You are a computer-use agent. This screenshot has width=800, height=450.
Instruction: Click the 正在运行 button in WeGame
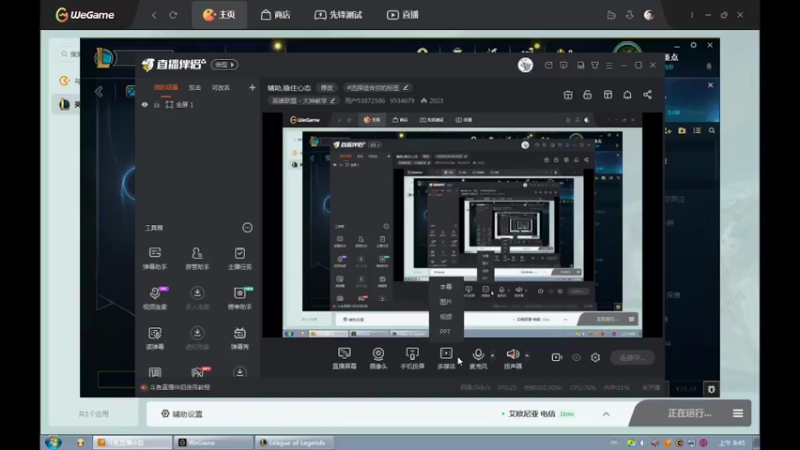pyautogui.click(x=689, y=413)
